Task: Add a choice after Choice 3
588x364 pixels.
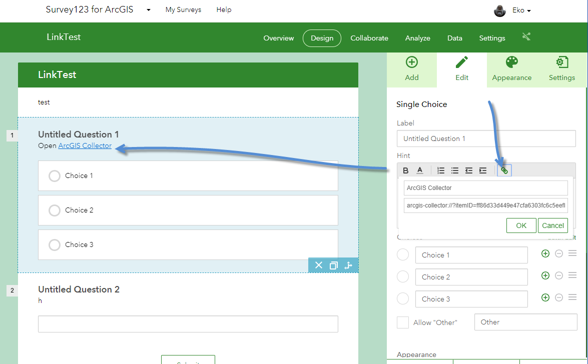Action: [x=545, y=297]
